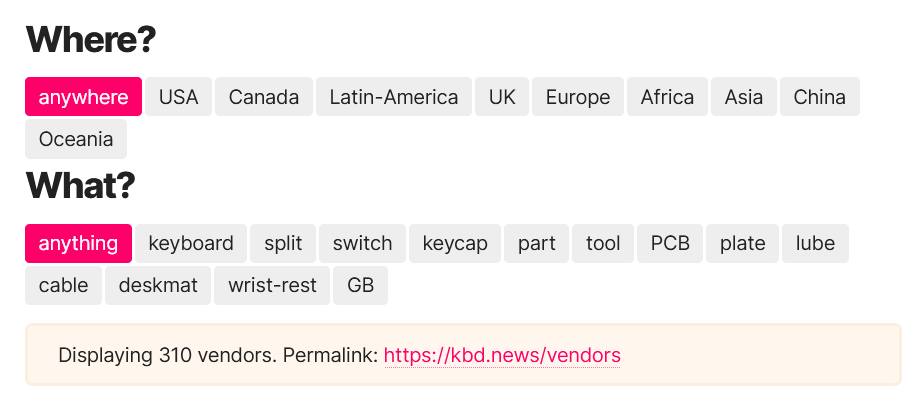Select the China location tag
Image resolution: width=919 pixels, height=411 pixels.
pyautogui.click(x=819, y=97)
